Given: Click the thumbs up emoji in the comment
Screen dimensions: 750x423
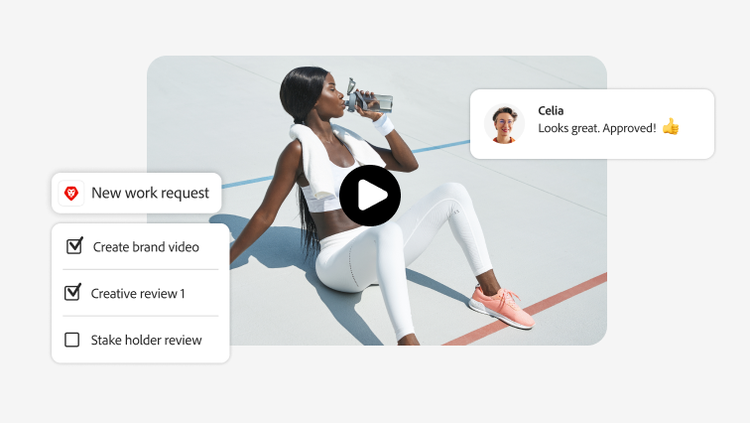Looking at the screenshot, I should click(670, 127).
